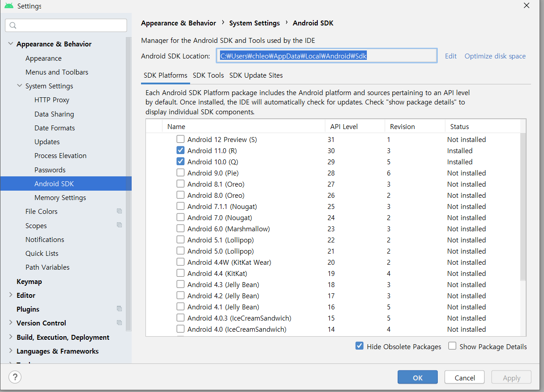Image resolution: width=544 pixels, height=392 pixels.
Task: Uncheck the Android 10.0 (Q) checkbox
Action: (180, 162)
